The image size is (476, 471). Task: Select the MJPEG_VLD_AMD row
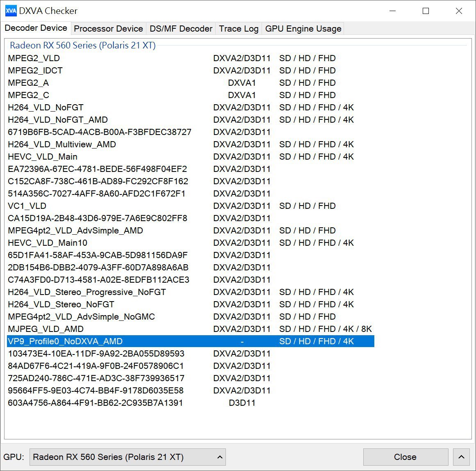click(191, 329)
